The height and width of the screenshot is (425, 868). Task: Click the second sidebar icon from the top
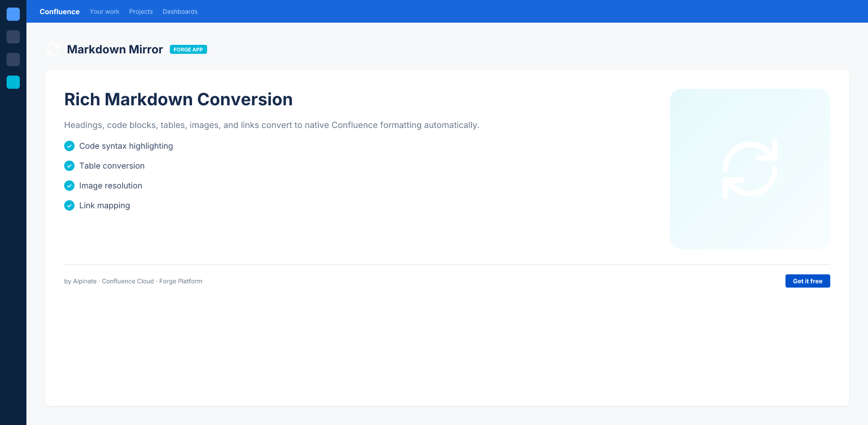coord(13,37)
